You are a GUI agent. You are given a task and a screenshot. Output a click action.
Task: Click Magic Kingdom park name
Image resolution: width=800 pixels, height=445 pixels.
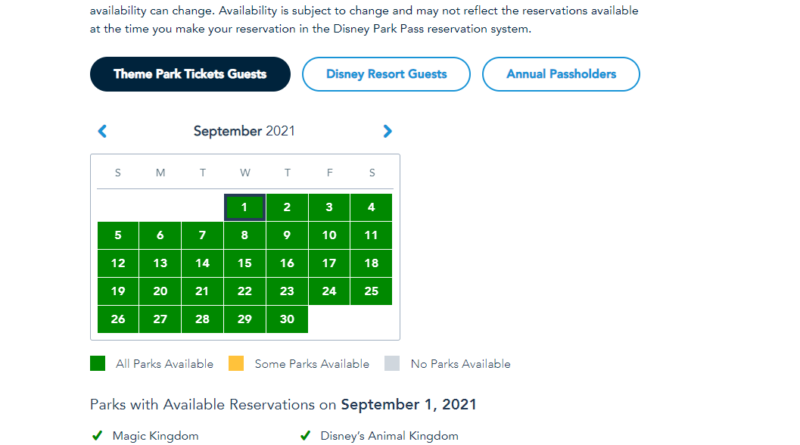click(155, 436)
